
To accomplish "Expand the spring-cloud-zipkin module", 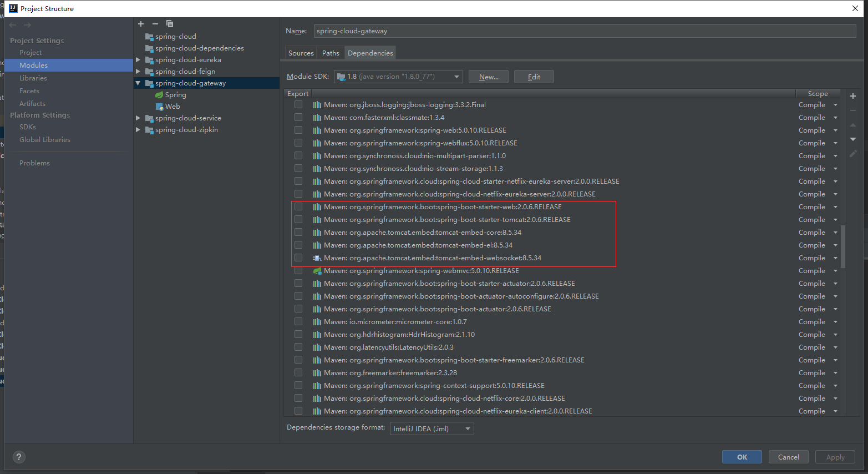I will (x=138, y=130).
